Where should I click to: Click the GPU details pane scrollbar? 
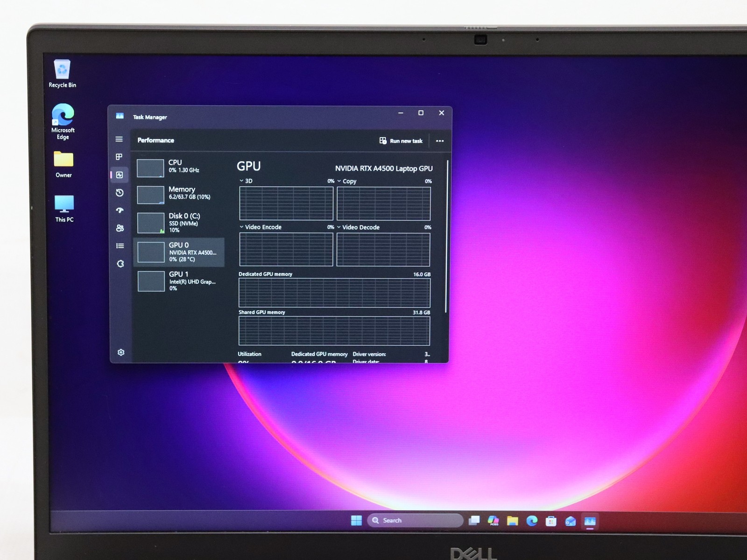click(x=447, y=237)
